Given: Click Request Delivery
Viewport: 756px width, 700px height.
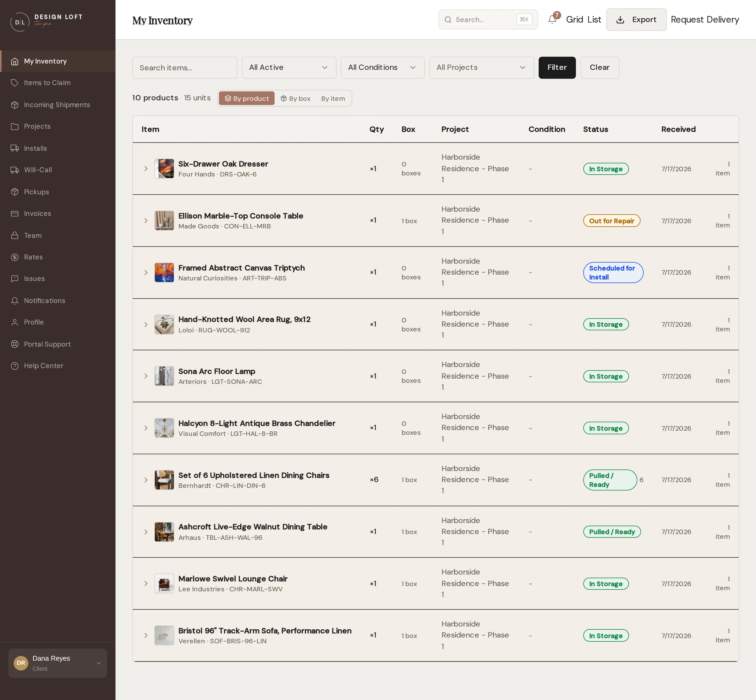Looking at the screenshot, I should (x=705, y=19).
